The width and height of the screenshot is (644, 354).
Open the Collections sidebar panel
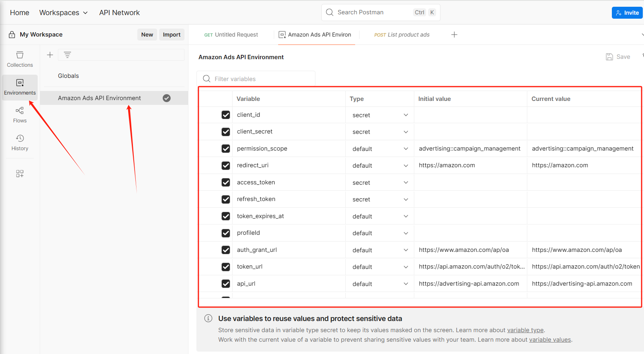tap(20, 59)
